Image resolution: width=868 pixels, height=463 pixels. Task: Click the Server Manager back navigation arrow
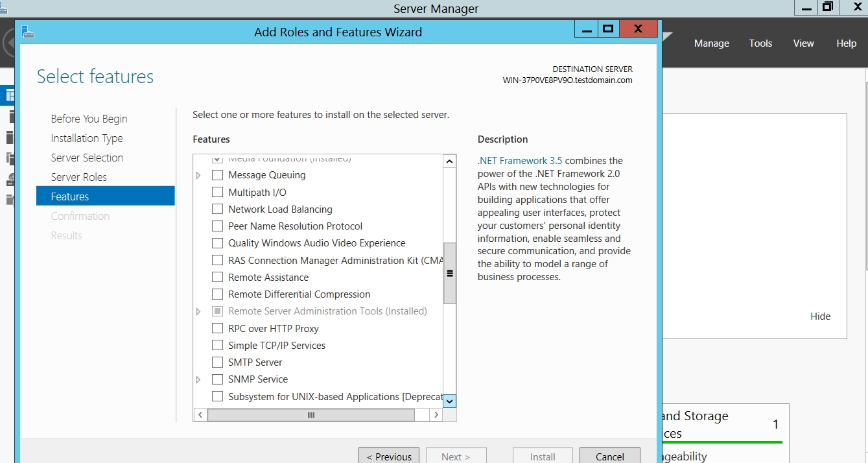[8, 43]
